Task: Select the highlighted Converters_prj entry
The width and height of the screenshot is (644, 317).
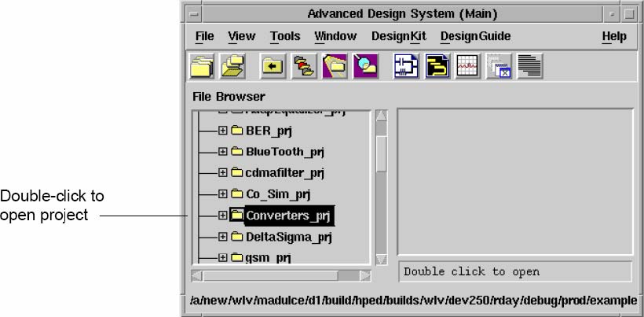Action: (289, 215)
